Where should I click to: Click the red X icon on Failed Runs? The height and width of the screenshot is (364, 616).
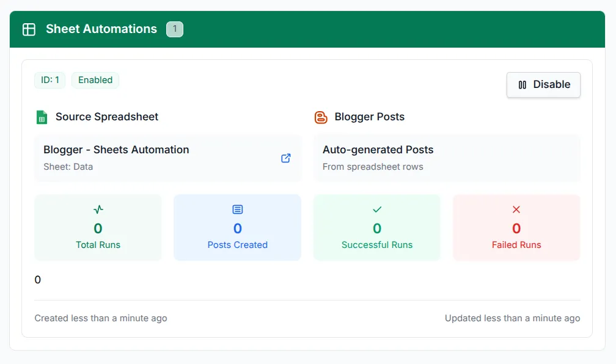click(x=516, y=209)
